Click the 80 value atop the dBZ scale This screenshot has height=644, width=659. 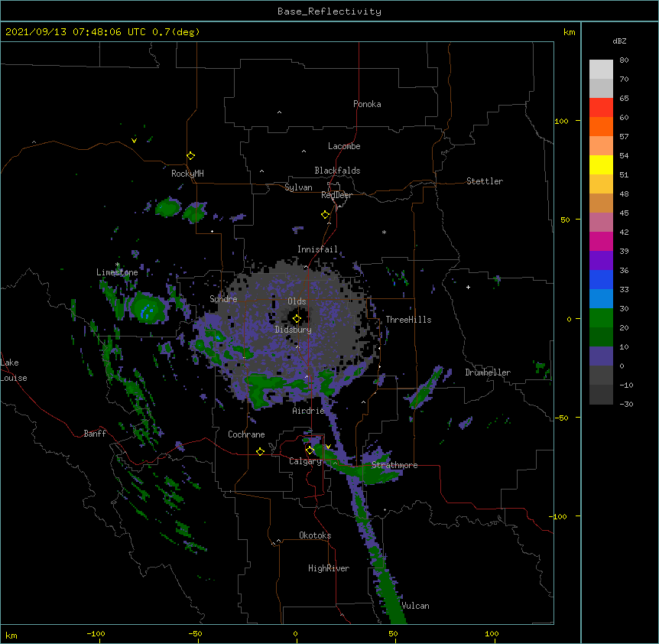[x=624, y=60]
